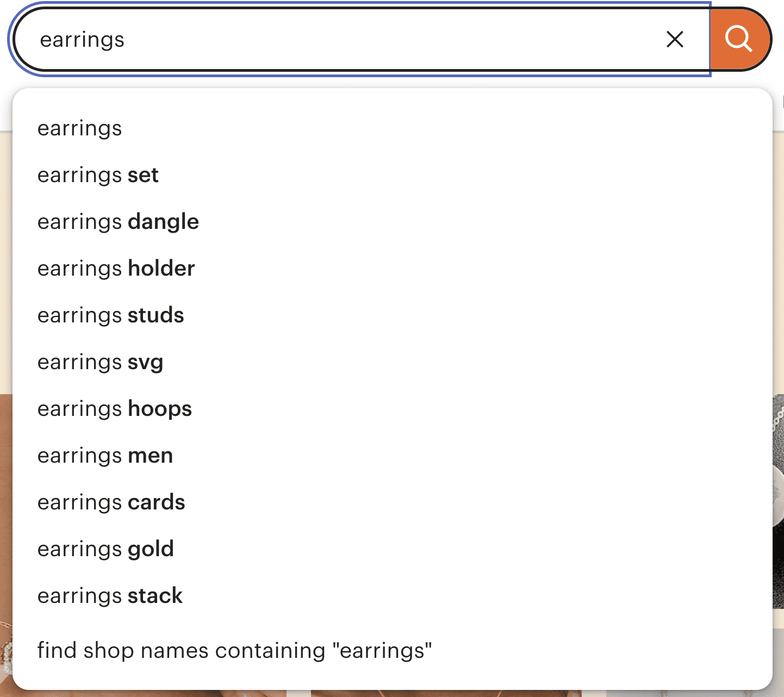Select "earrings holder" from suggestions

(392, 269)
